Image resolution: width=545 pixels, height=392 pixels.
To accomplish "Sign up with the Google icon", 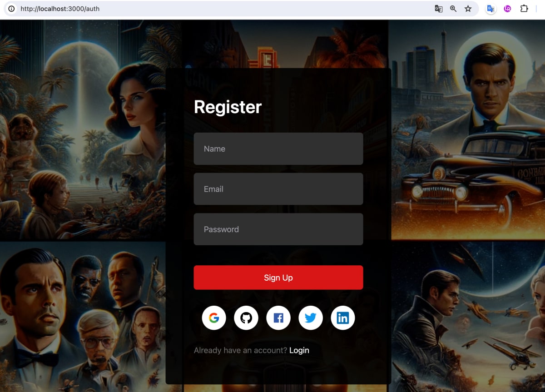I will [x=214, y=318].
